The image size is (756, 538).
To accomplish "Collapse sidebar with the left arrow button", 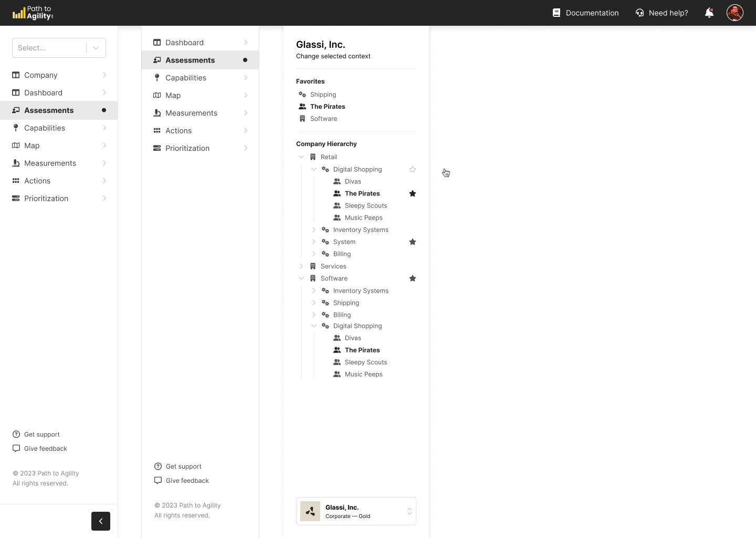I will tap(101, 521).
